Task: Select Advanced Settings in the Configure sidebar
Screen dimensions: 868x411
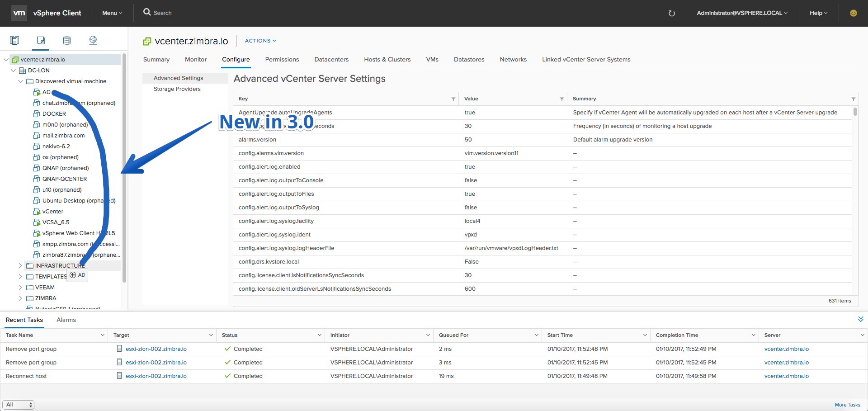Action: (179, 78)
